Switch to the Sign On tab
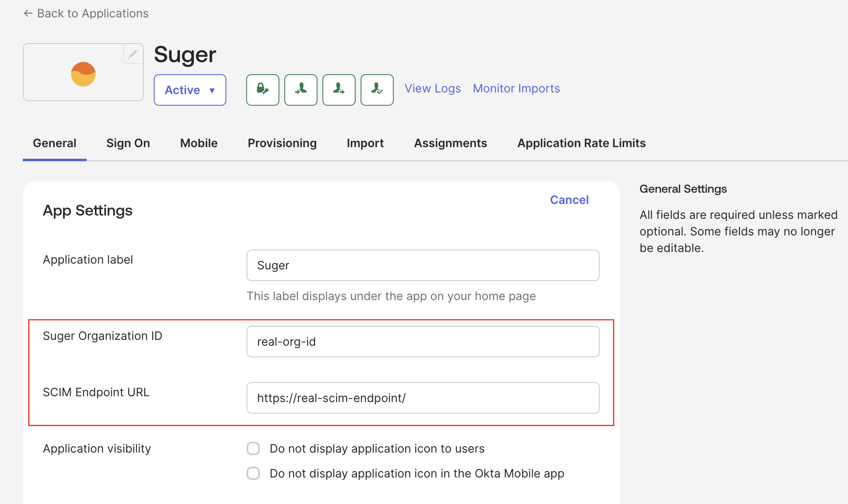848x504 pixels. pos(128,143)
